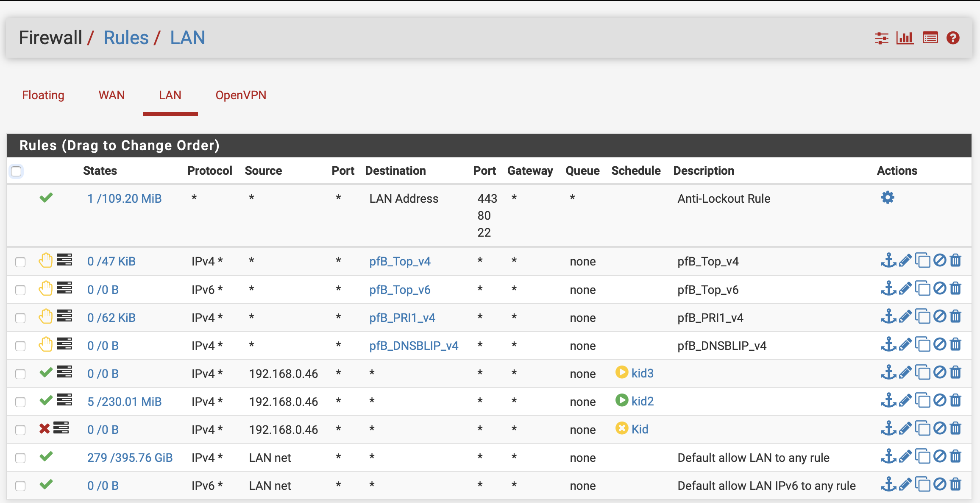Check the pfB_PRI1_v4 rule checkbox
This screenshot has width=980, height=503.
[20, 318]
